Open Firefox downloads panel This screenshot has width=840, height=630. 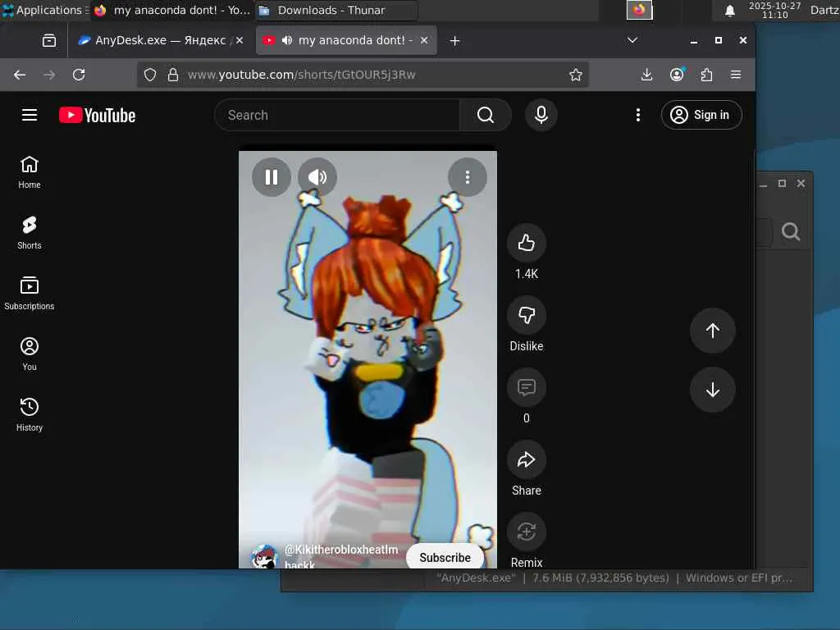click(646, 75)
